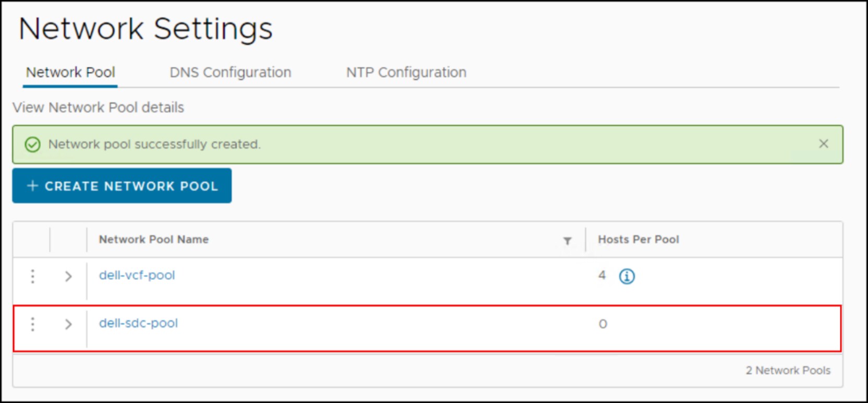Viewport: 868px width, 403px height.
Task: Select the hosts count 0 for dell-sdc-pool
Action: click(x=603, y=324)
